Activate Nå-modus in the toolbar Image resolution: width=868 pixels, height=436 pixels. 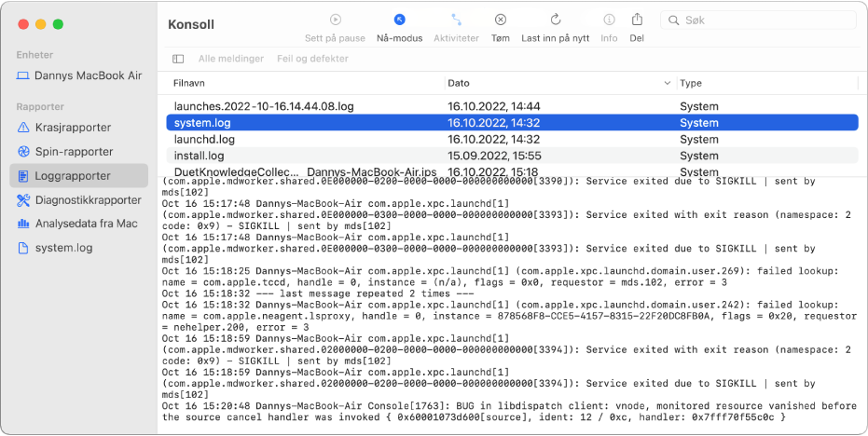399,20
